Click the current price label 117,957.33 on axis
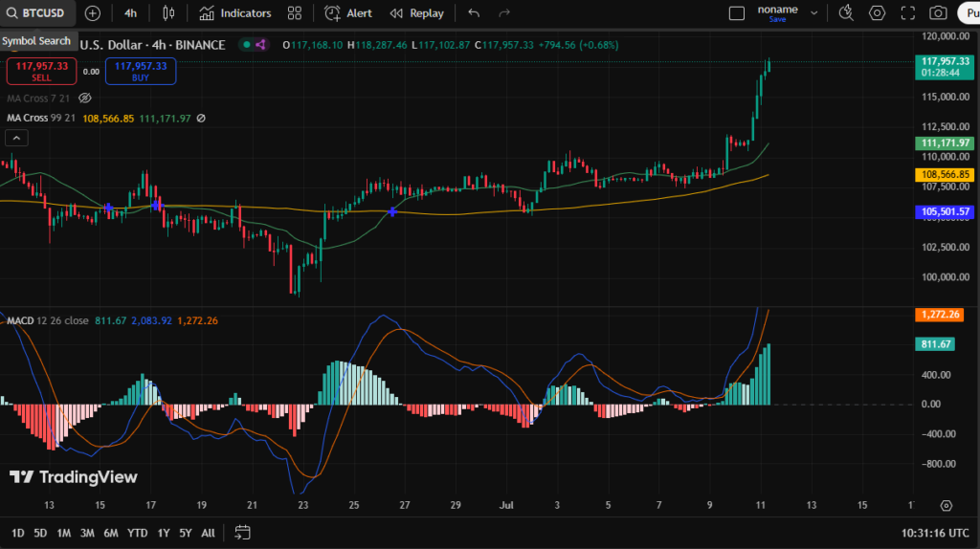 coord(945,67)
